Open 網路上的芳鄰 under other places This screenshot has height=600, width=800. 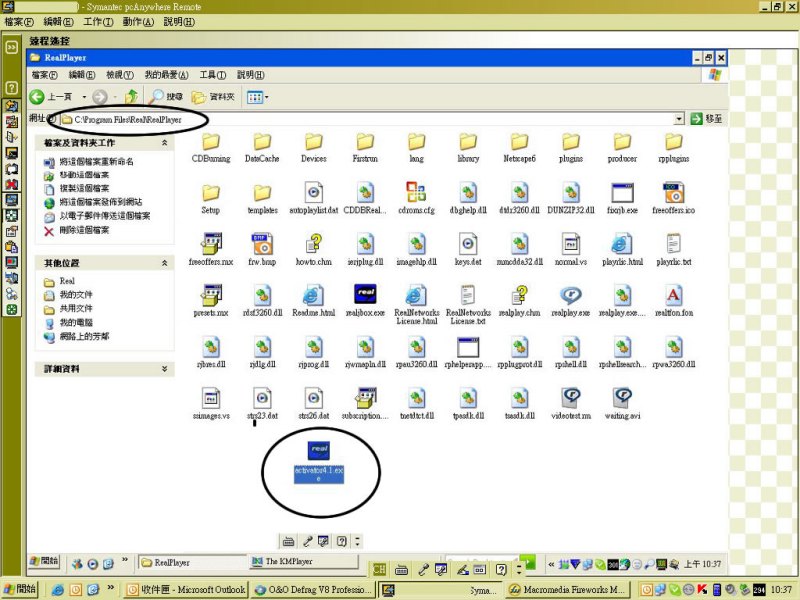84,336
